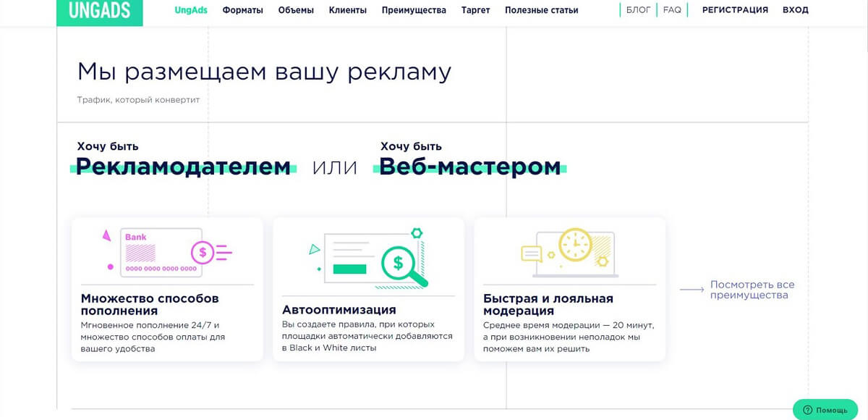Open the FAQ link
This screenshot has height=420, width=868.
[x=672, y=10]
